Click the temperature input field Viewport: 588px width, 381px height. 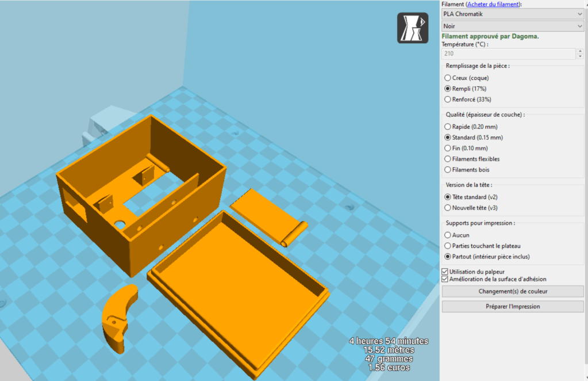pyautogui.click(x=508, y=54)
